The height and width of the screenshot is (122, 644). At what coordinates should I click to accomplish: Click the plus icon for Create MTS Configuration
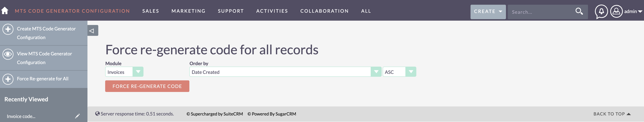pos(8,29)
